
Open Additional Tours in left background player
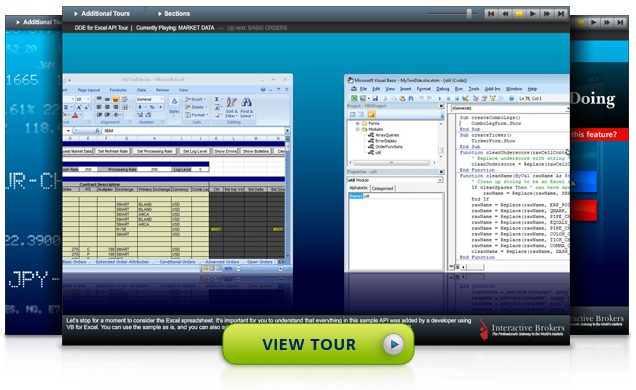click(39, 22)
